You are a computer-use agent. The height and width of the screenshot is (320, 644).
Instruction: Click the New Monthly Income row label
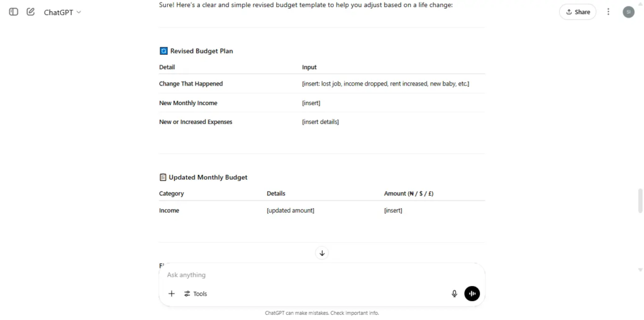pyautogui.click(x=188, y=103)
